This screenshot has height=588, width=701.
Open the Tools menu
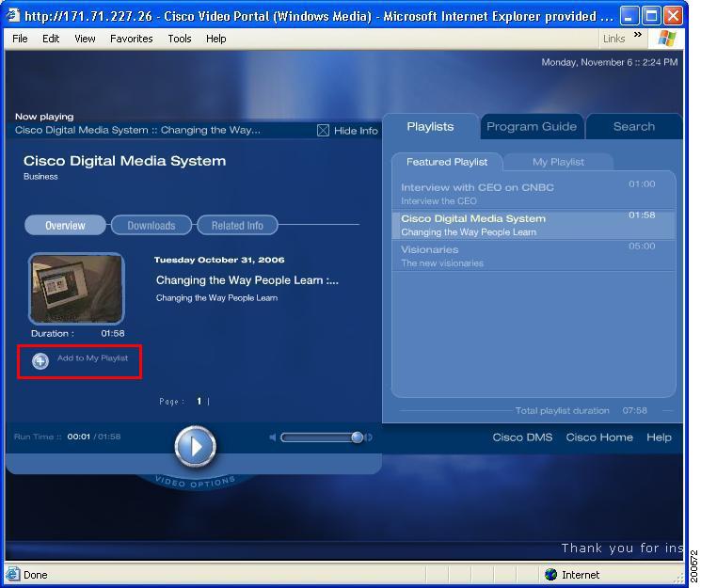pyautogui.click(x=180, y=39)
